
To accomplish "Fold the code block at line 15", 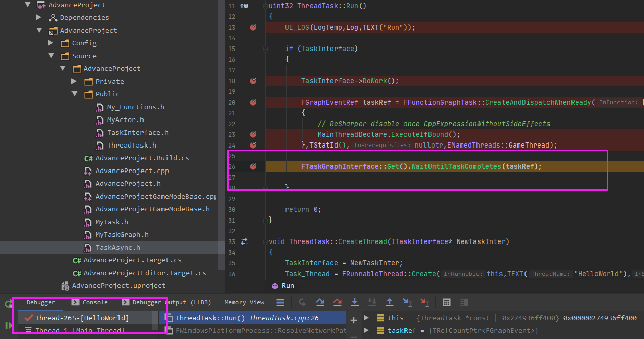I will tap(265, 49).
